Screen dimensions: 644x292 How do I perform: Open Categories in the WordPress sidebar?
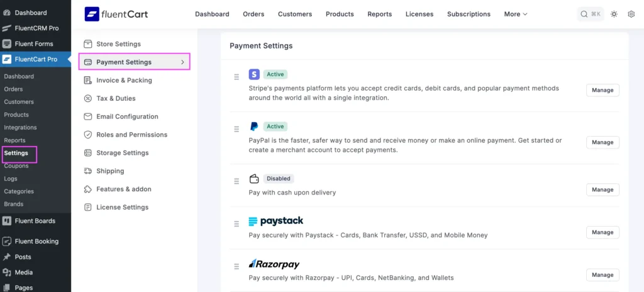coord(19,191)
